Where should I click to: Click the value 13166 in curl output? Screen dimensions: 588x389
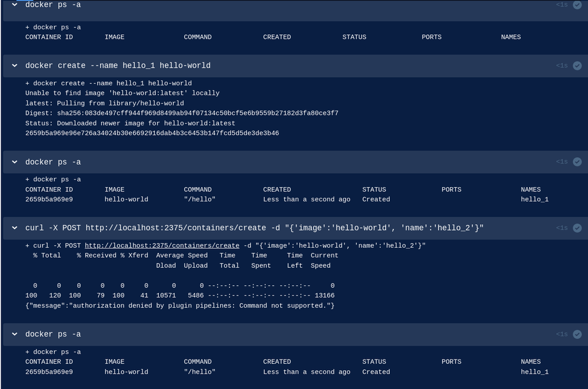click(324, 295)
